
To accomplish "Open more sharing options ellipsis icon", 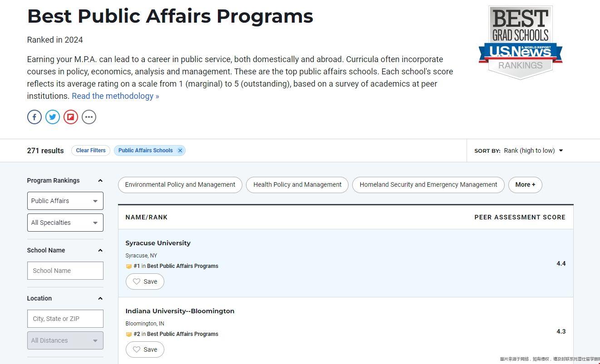I will 89,117.
